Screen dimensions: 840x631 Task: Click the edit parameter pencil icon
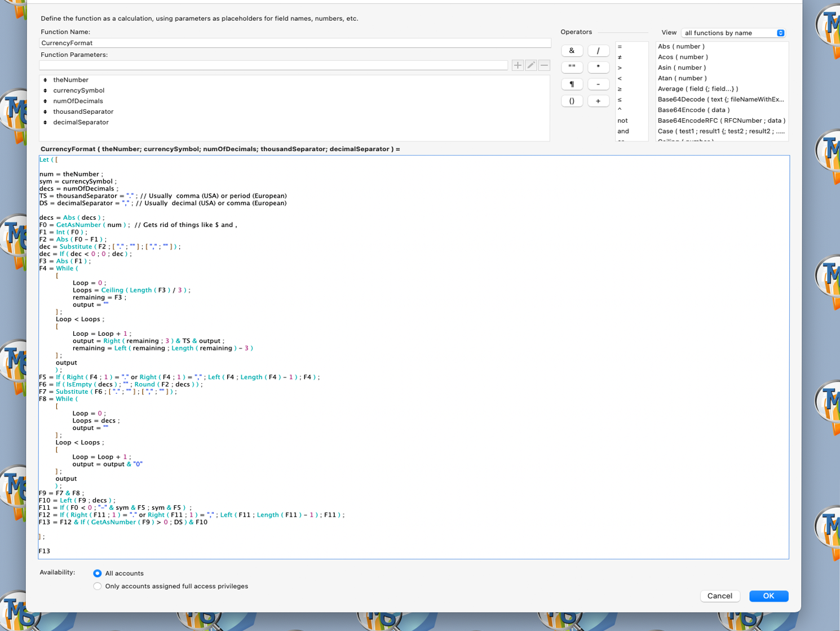pyautogui.click(x=531, y=65)
